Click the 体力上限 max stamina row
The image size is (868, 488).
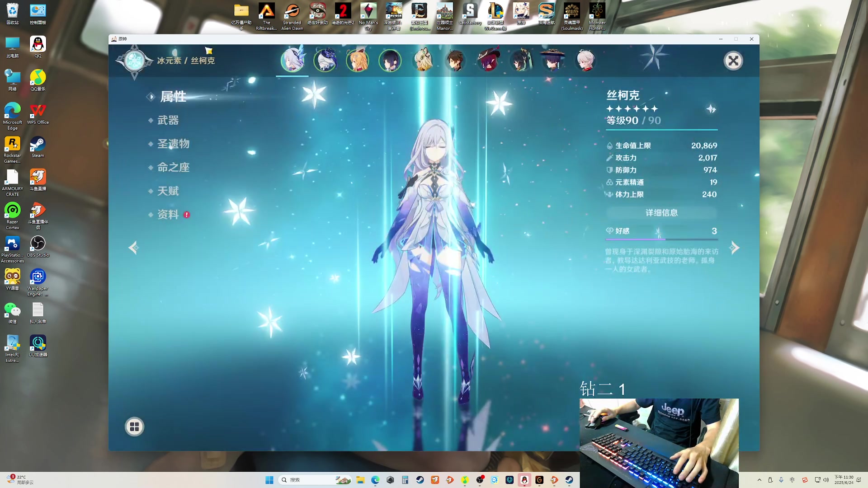(661, 194)
